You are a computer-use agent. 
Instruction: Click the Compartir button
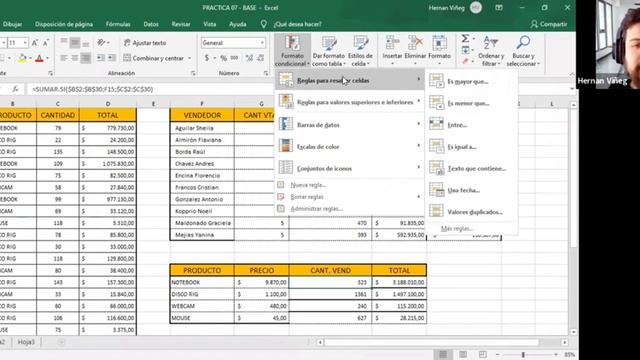click(549, 24)
